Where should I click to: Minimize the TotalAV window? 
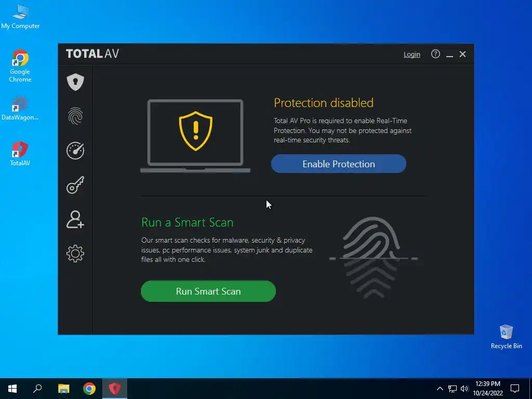[x=449, y=54]
